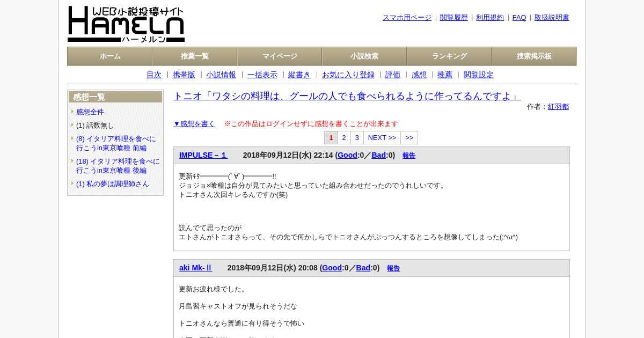Open the マイページ navigation tab

tap(280, 56)
